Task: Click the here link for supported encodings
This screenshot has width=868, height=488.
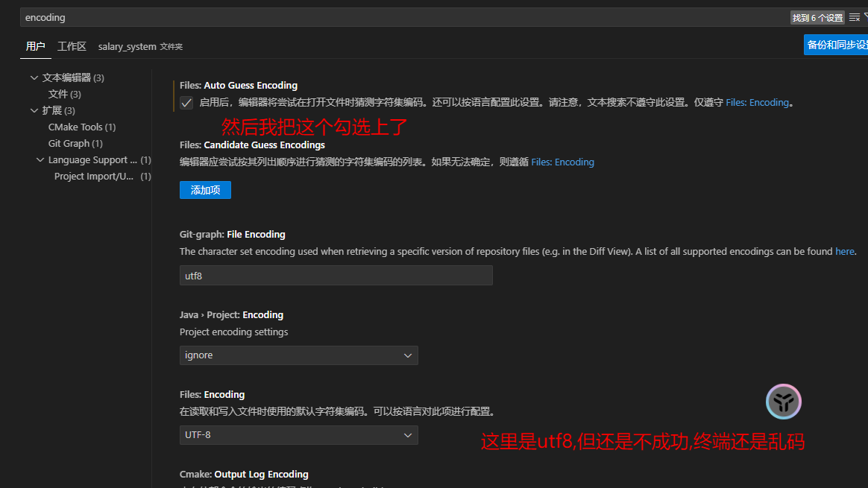Action: click(x=844, y=251)
